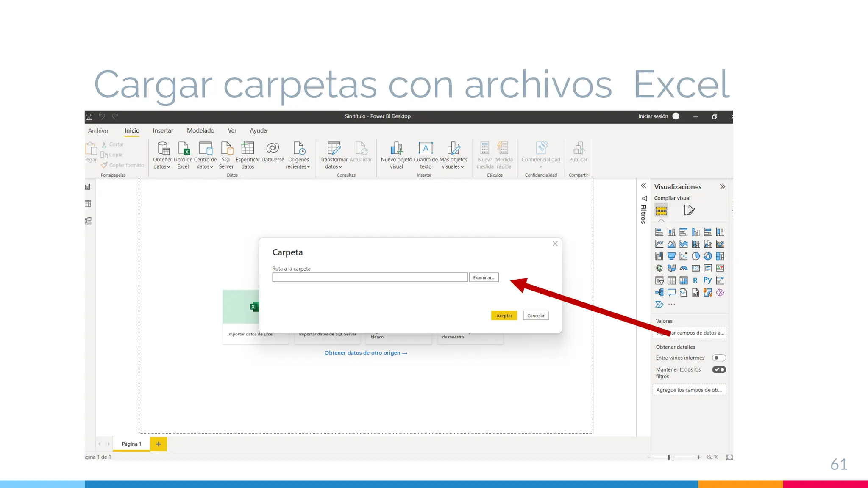This screenshot has width=868, height=488.
Task: Collapse the Visualizaciones pane chevron
Action: coord(723,187)
